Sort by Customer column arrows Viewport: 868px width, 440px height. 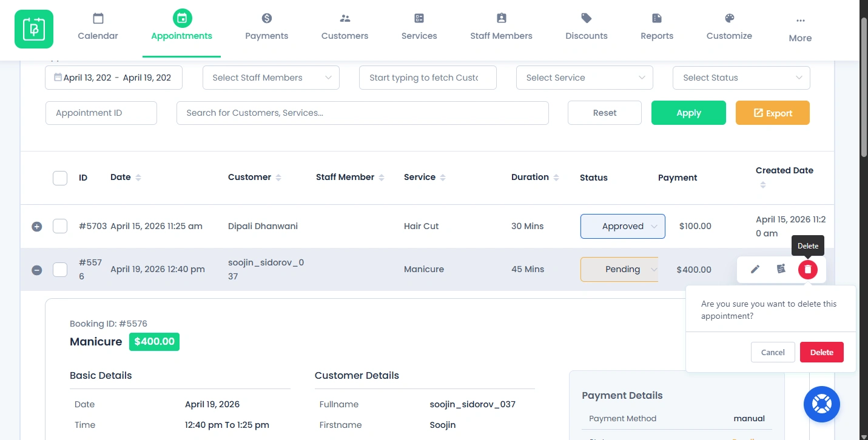point(278,178)
